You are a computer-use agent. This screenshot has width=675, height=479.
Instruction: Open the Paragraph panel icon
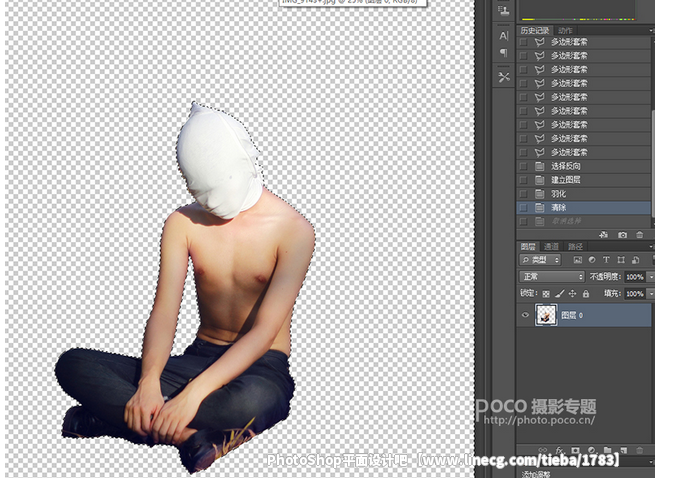point(504,53)
